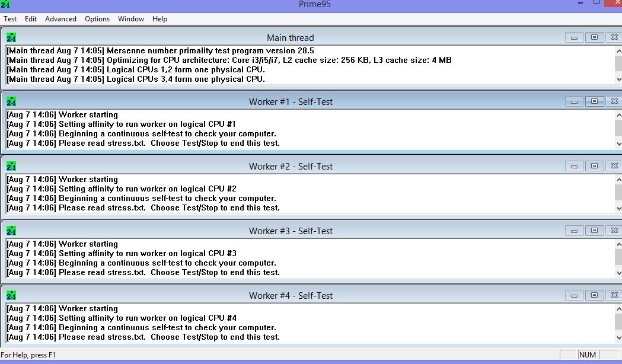Click 'Worker starting' line in Worker #1

62,114
